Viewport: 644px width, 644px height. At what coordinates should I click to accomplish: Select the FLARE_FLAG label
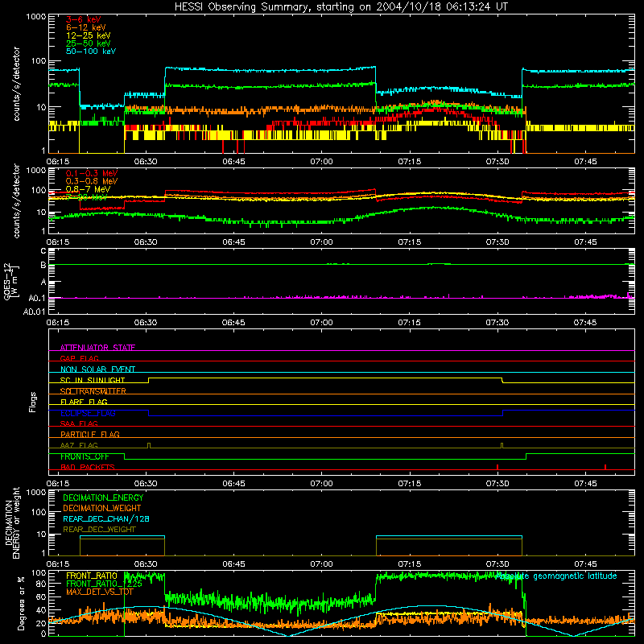(84, 402)
